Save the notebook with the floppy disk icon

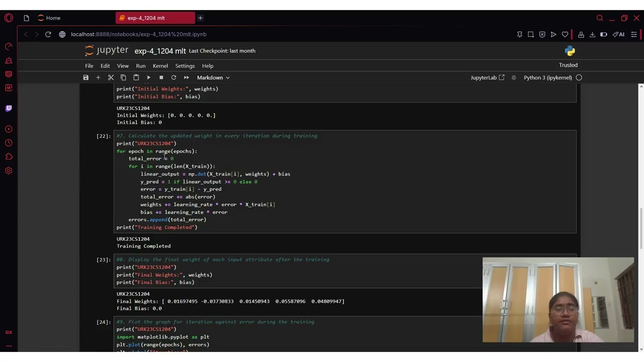point(86,77)
